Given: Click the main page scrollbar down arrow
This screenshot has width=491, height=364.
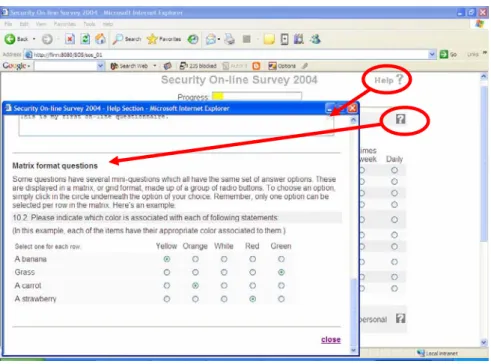Looking at the screenshot, I should pyautogui.click(x=484, y=342).
